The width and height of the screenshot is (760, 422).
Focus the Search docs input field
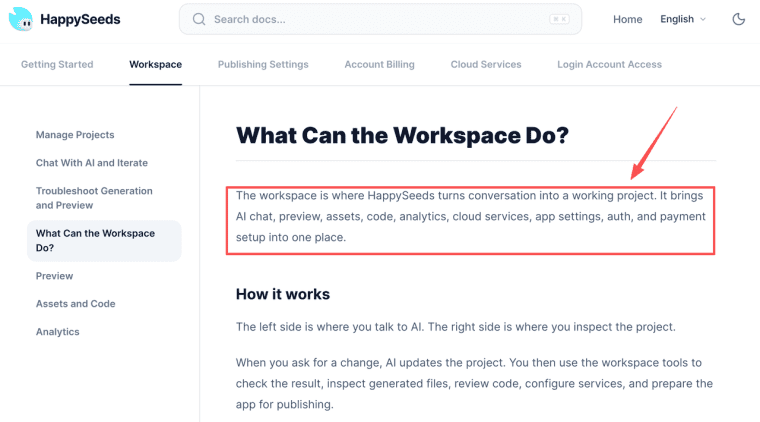(x=380, y=19)
